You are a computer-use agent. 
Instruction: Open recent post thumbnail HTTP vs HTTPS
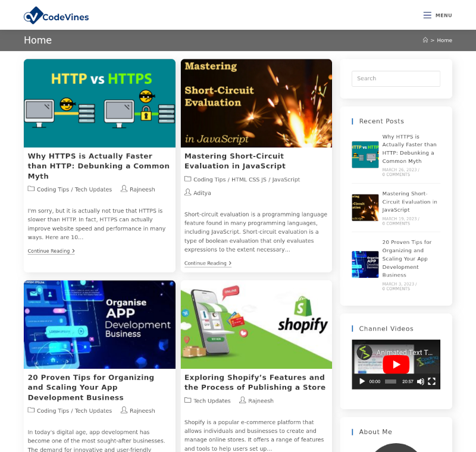pos(365,155)
